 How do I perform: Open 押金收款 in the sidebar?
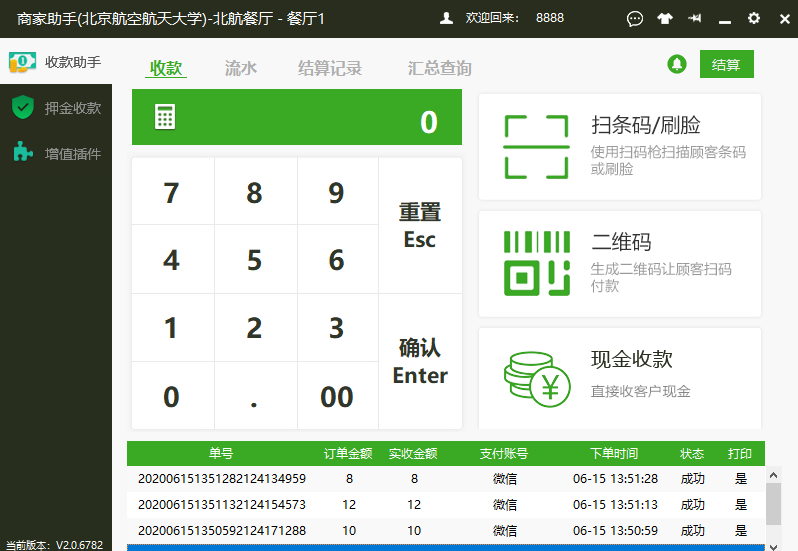pyautogui.click(x=58, y=108)
